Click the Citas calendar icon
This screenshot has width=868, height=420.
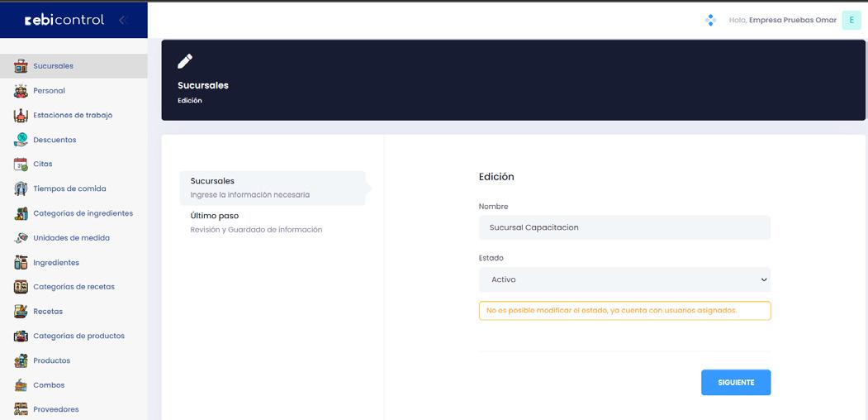pos(21,164)
